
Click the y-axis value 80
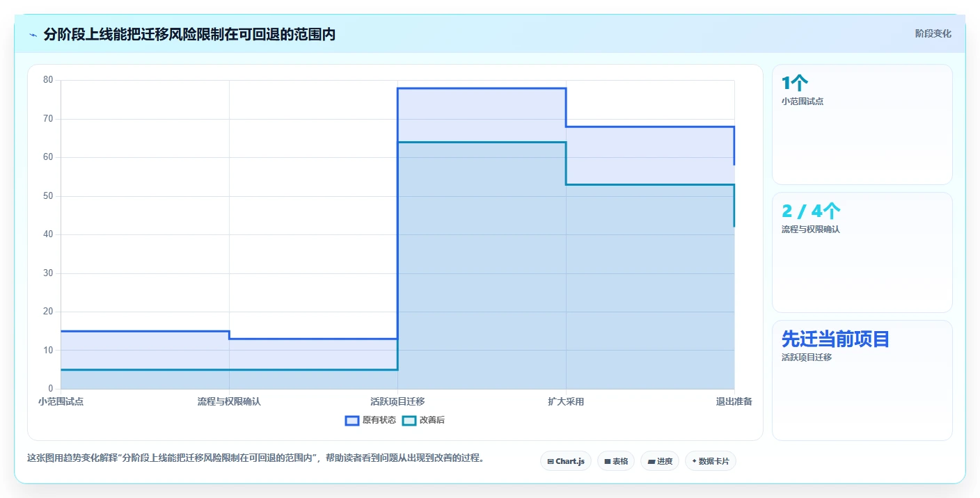pyautogui.click(x=48, y=80)
